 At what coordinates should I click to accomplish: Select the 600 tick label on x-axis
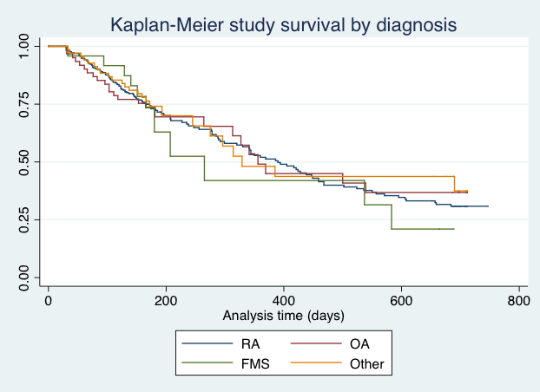click(x=401, y=299)
